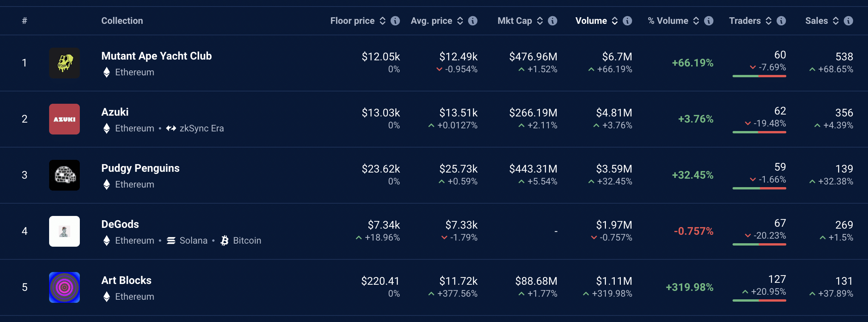Screen dimensions: 868x322
Task: Select the Pudgy Penguins collection image
Action: [x=64, y=175]
